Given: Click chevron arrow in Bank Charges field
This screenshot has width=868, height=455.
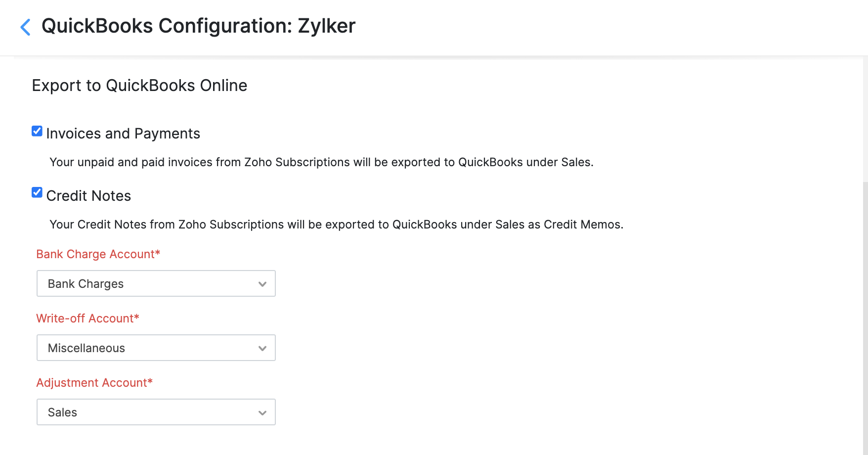Looking at the screenshot, I should (x=262, y=284).
